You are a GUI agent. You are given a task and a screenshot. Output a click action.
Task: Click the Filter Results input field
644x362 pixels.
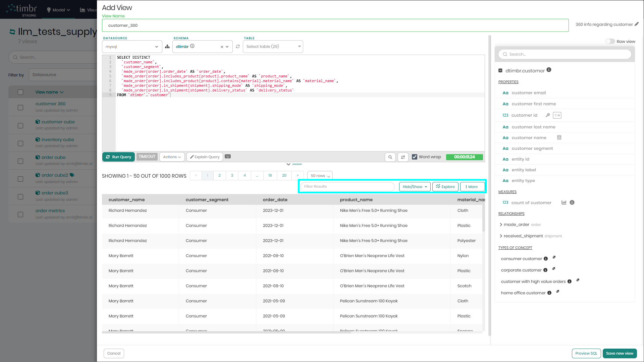(x=347, y=187)
